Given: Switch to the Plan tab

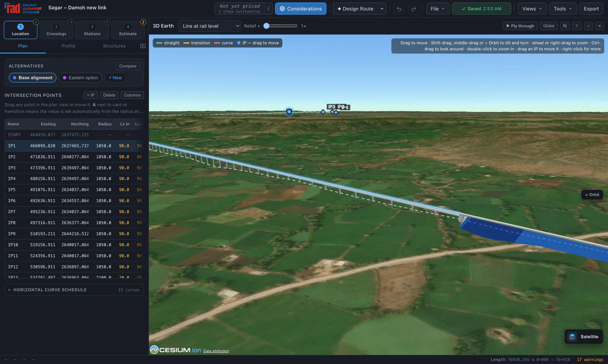Looking at the screenshot, I should 23,46.
